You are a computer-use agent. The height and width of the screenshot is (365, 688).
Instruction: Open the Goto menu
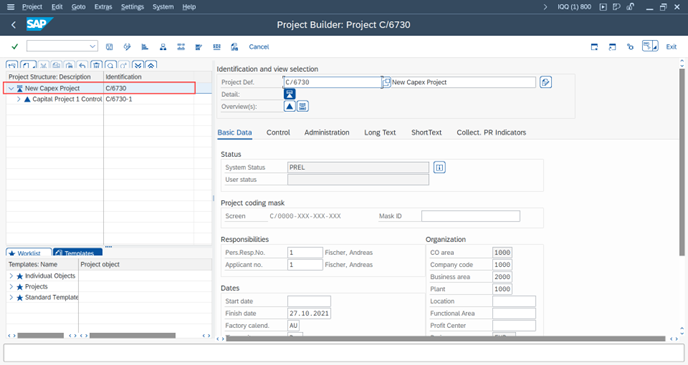pyautogui.click(x=79, y=7)
